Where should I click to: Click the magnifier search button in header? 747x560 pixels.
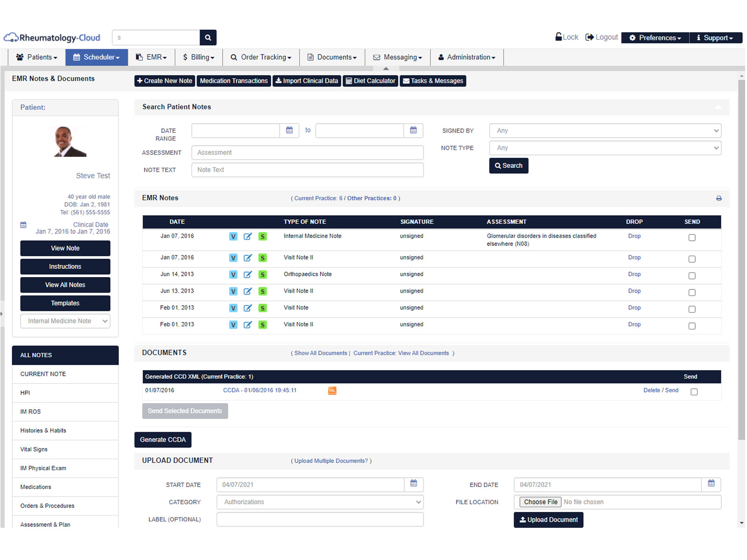click(208, 37)
